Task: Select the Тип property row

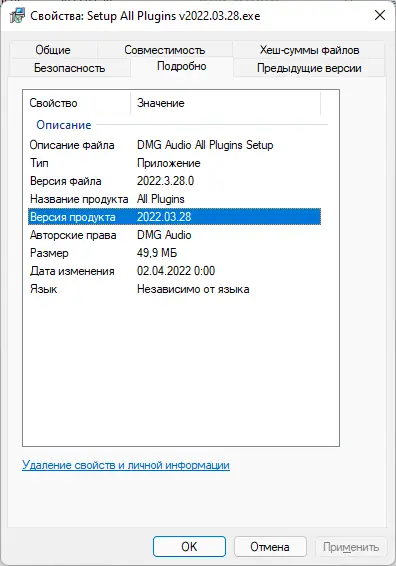Action: (174, 163)
